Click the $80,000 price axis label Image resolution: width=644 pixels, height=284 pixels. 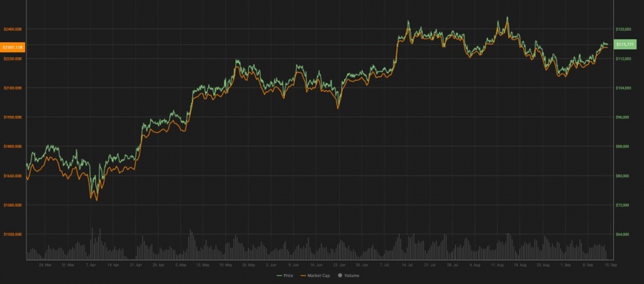[623, 176]
